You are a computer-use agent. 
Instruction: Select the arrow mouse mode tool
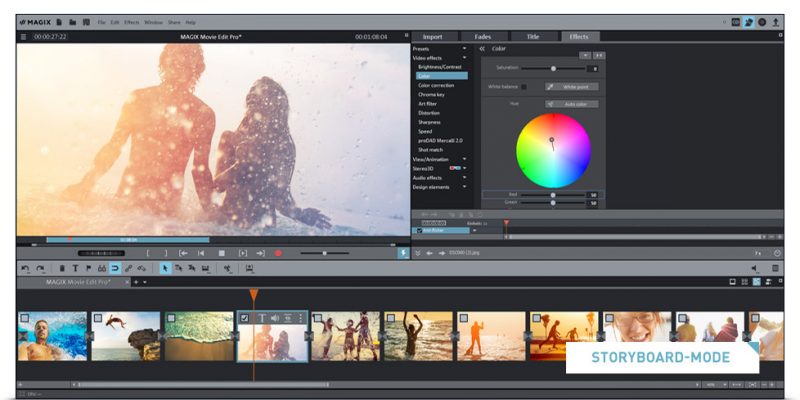(165, 268)
